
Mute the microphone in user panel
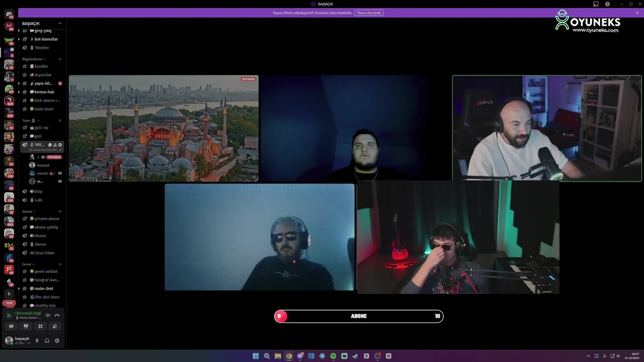coord(37,340)
